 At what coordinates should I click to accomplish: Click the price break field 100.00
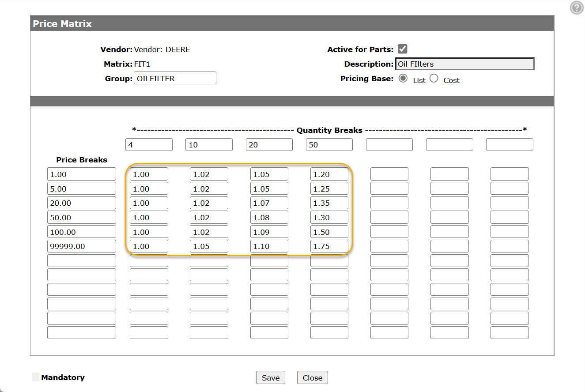tap(82, 232)
